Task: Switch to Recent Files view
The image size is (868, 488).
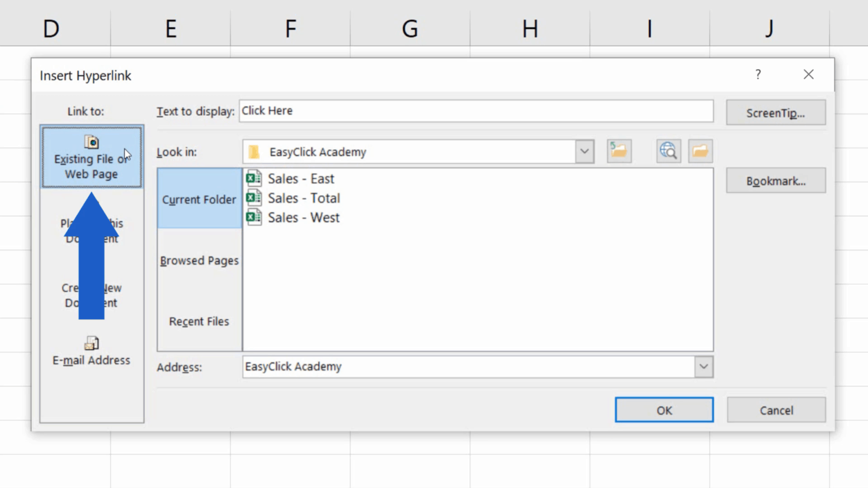Action: tap(199, 321)
